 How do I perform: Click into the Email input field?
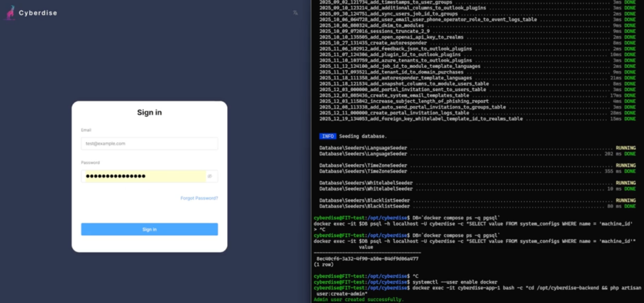149,143
